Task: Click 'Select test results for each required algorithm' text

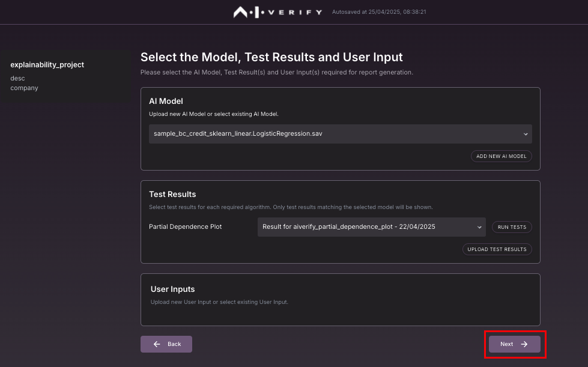Action: tap(291, 207)
